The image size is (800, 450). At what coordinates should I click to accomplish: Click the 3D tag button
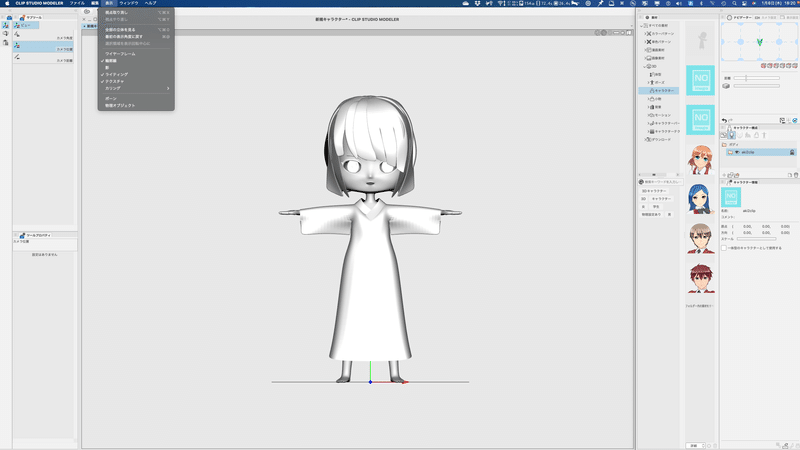coord(643,199)
